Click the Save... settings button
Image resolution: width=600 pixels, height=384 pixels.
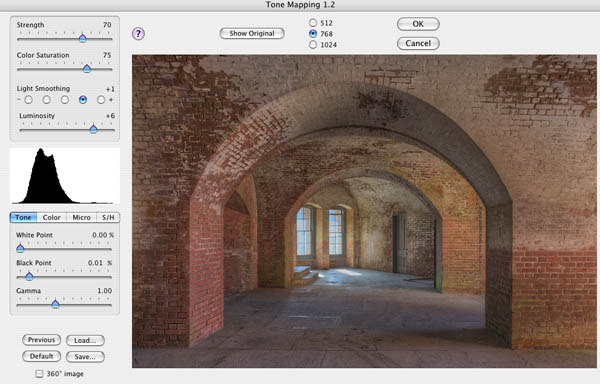pos(85,356)
